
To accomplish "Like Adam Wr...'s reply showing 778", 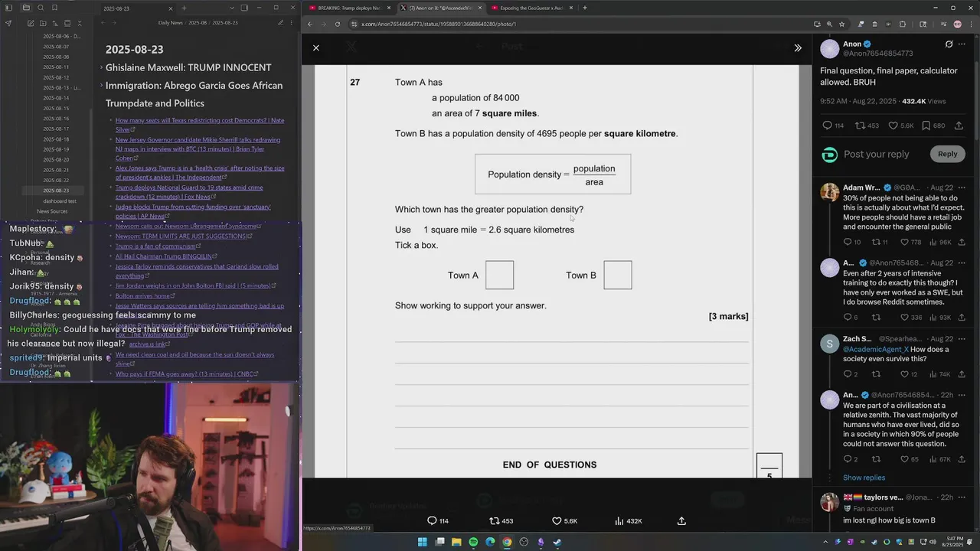I will coord(910,242).
